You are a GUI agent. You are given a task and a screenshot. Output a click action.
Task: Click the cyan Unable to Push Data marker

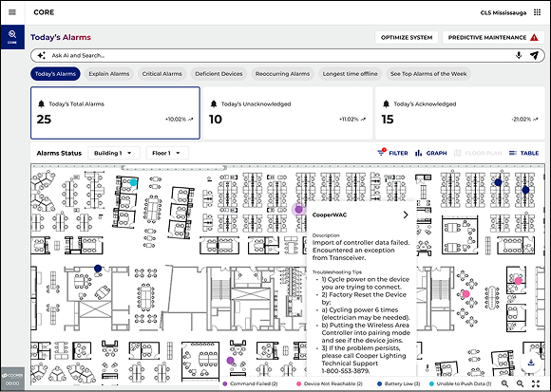coord(133,182)
